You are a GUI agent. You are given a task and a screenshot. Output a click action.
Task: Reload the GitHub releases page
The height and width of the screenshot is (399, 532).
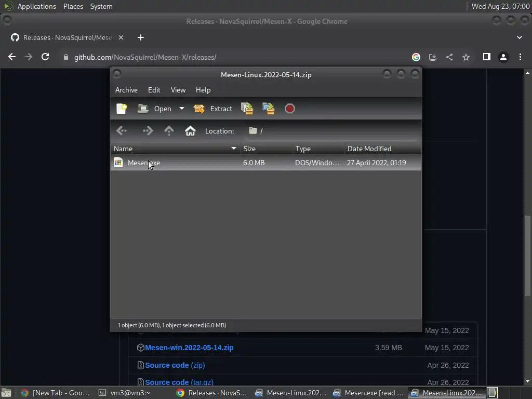tap(45, 57)
